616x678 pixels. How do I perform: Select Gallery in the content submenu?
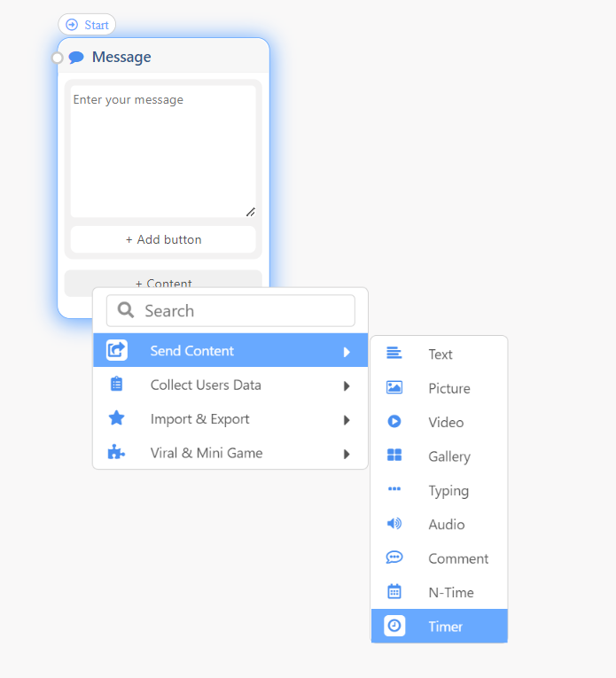coord(440,456)
